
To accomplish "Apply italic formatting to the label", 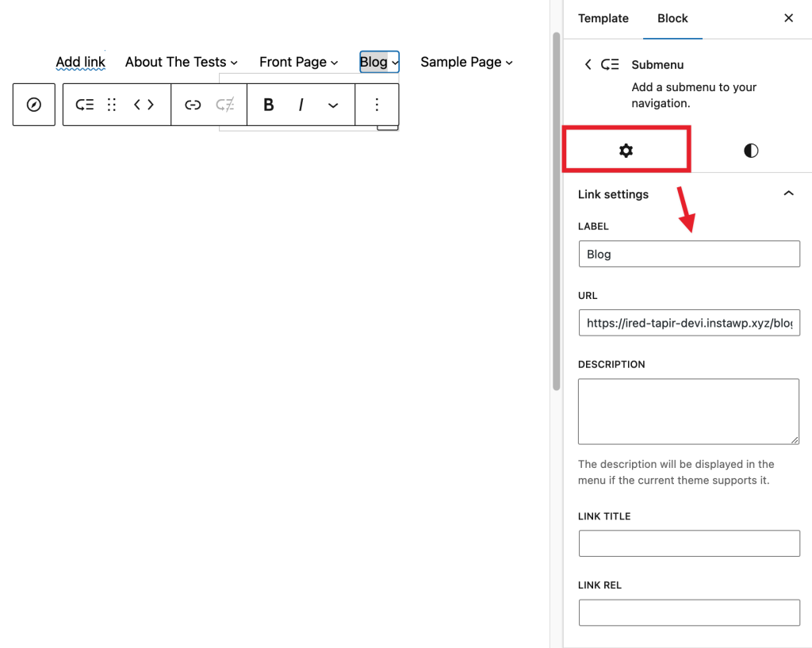I will (301, 104).
